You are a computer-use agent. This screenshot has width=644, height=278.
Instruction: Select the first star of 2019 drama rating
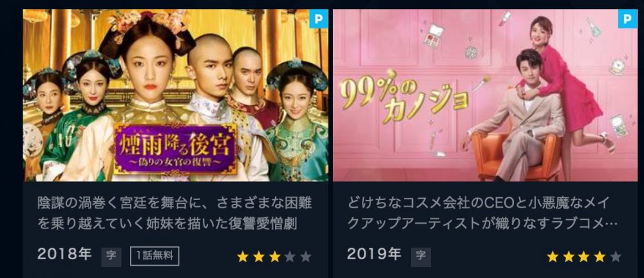pos(553,257)
